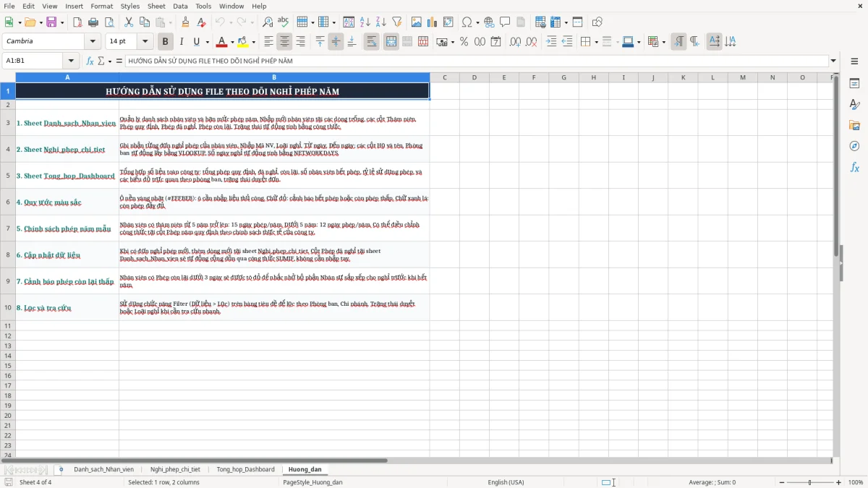Viewport: 868px width, 488px height.
Task: Expand the Name Box dropdown
Action: click(x=71, y=61)
